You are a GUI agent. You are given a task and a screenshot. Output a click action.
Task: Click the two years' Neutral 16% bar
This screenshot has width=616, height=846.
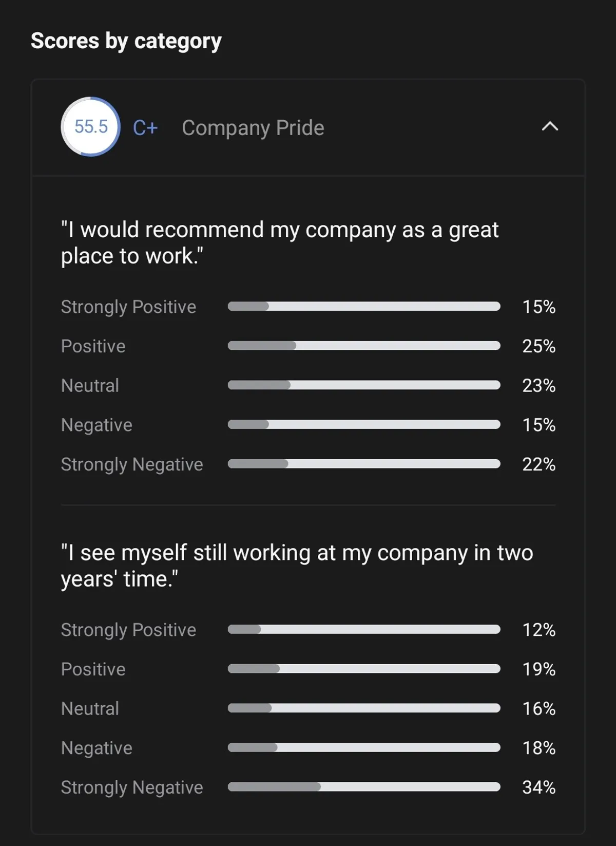click(364, 708)
